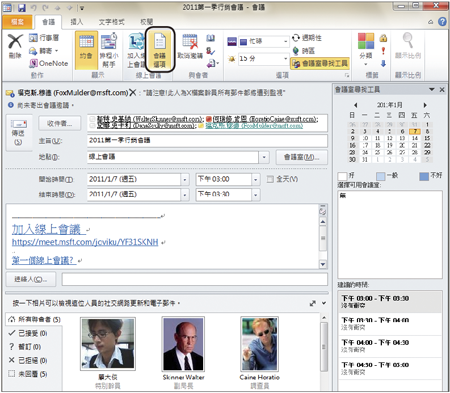The height and width of the screenshot is (393, 450).
Task: Click the expand icon in People Pane
Action: (312, 303)
